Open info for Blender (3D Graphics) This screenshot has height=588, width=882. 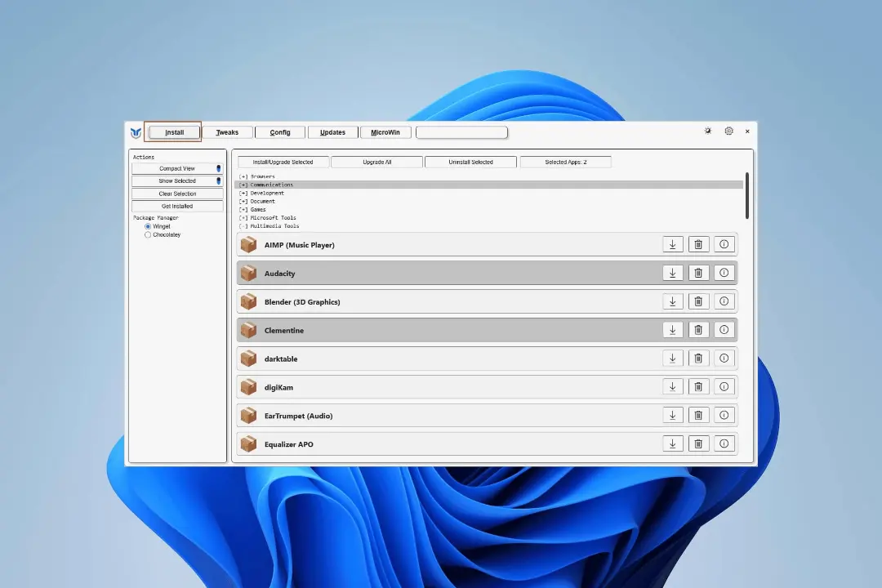(724, 301)
